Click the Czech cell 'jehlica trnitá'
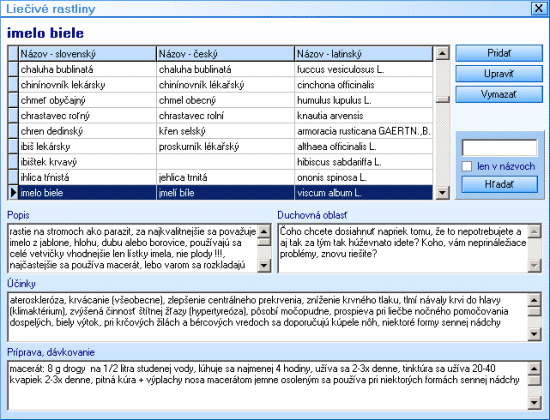Viewport: 550px width, 420px height. 226,178
